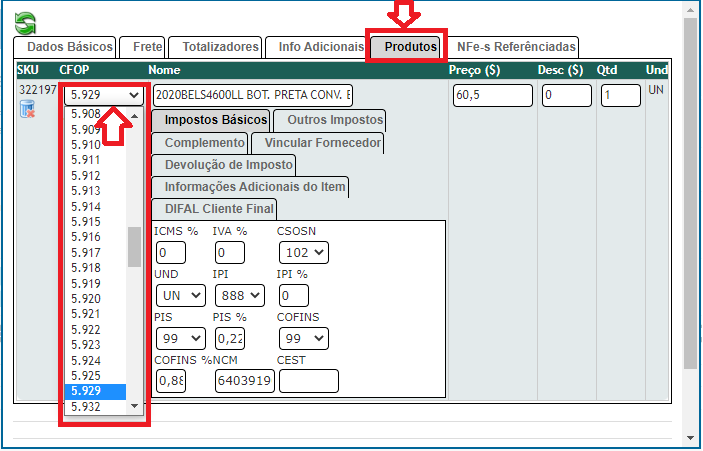The width and height of the screenshot is (703, 451).
Task: Click the NCM code input field
Action: [x=244, y=381]
